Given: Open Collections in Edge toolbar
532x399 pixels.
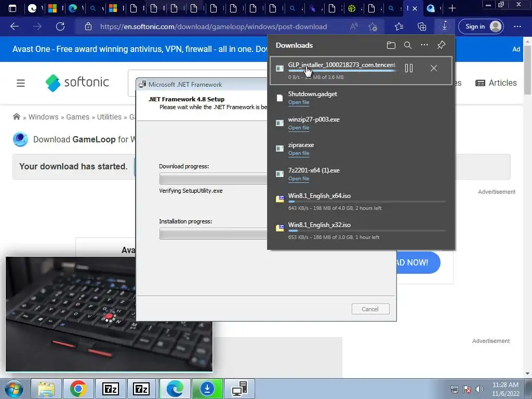Looking at the screenshot, I should pos(422,26).
